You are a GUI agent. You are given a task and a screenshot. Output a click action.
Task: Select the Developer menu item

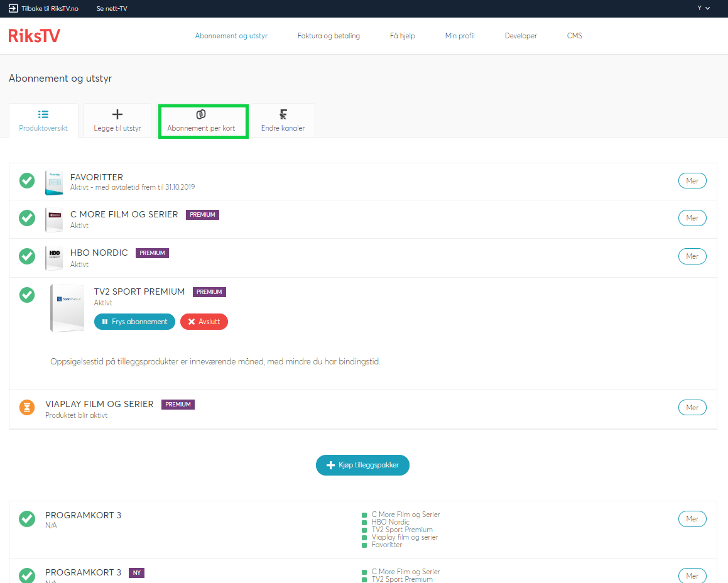pyautogui.click(x=521, y=36)
